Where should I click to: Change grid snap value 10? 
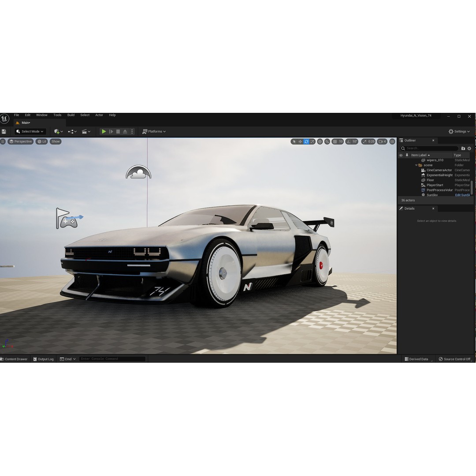[341, 141]
